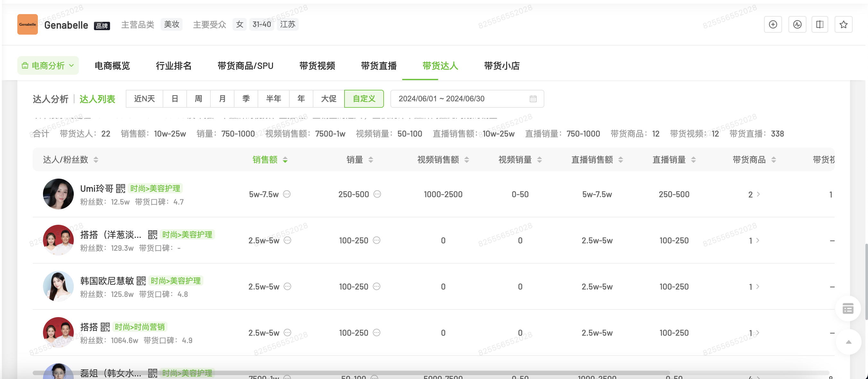Image resolution: width=868 pixels, height=379 pixels.
Task: Click back-to-top arrow floating button
Action: click(848, 342)
